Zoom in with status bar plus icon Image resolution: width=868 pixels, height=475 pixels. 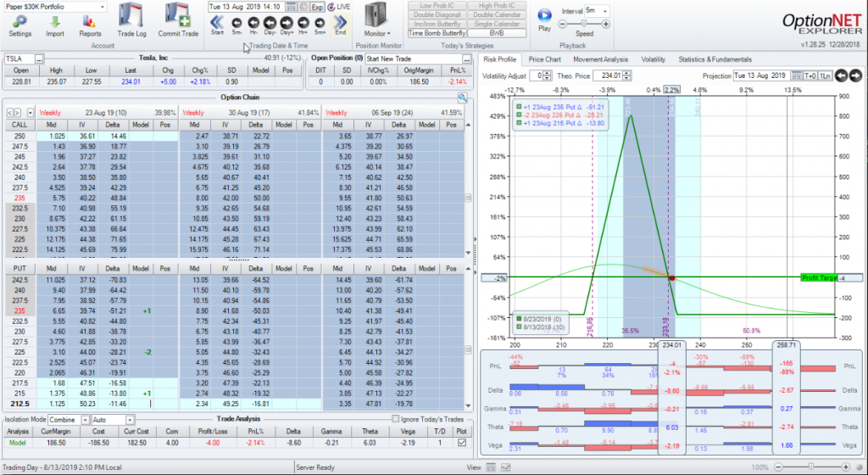click(845, 467)
